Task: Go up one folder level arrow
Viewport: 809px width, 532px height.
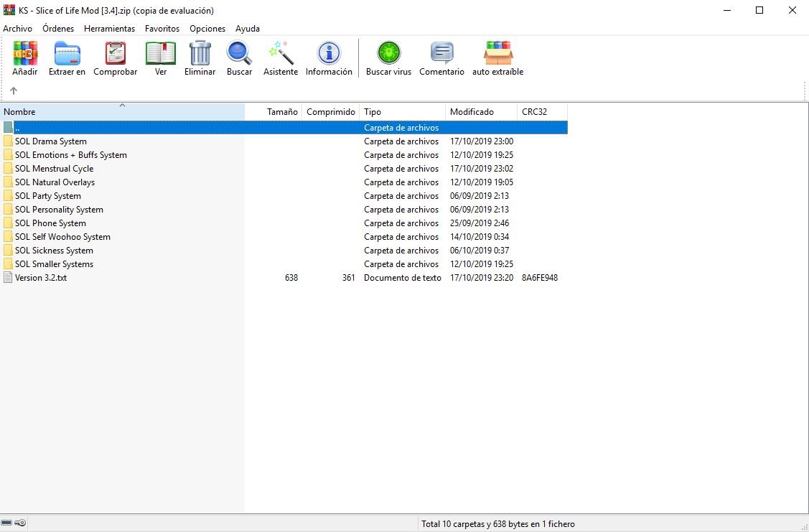Action: (14, 90)
